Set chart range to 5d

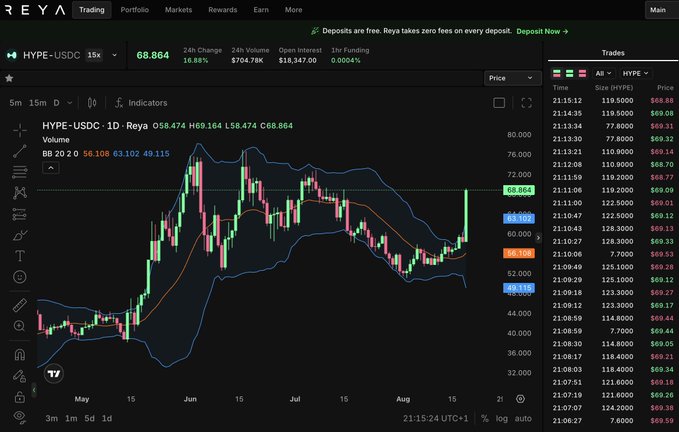(x=90, y=418)
